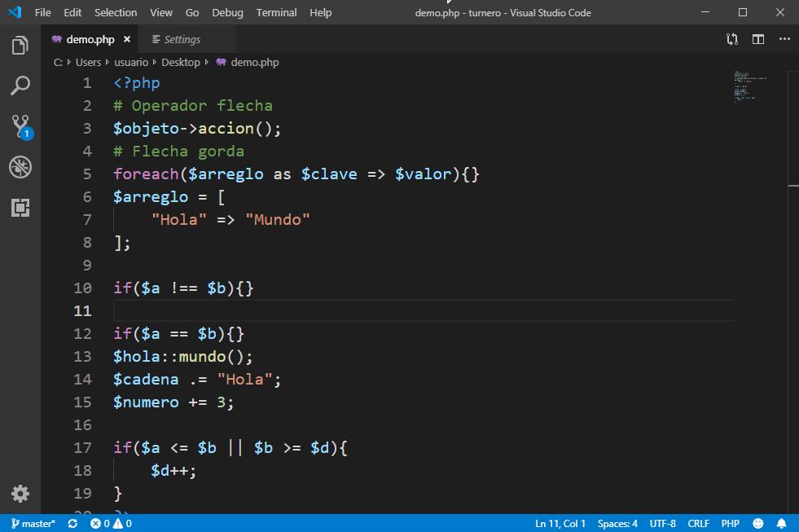The height and width of the screenshot is (532, 799).
Task: Click '$valor' variable on line 5
Action: click(423, 174)
